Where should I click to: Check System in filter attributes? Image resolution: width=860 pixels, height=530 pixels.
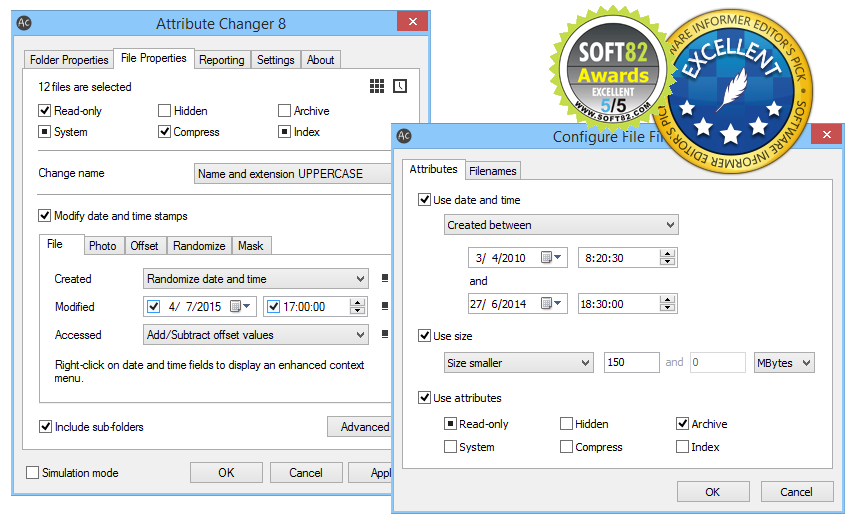(450, 447)
